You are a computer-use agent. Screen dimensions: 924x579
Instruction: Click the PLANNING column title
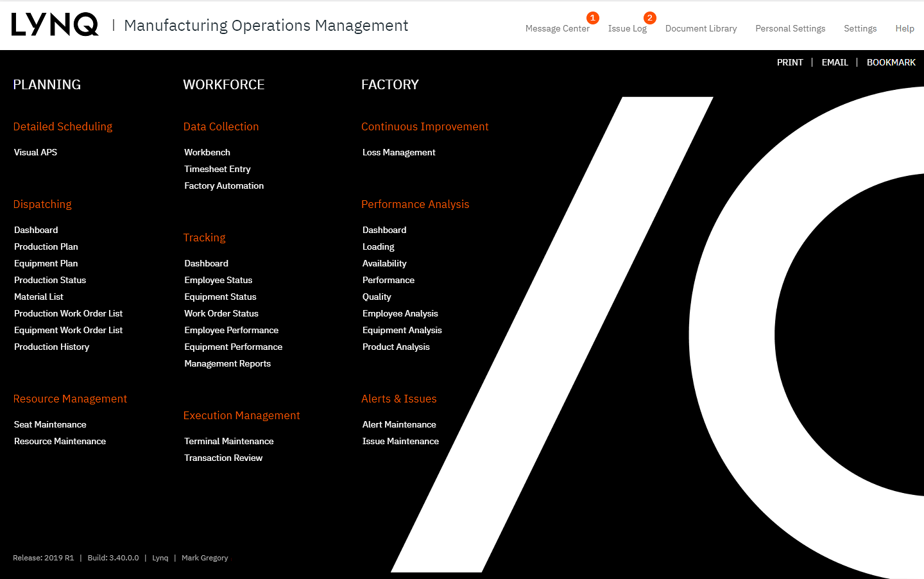(x=47, y=85)
